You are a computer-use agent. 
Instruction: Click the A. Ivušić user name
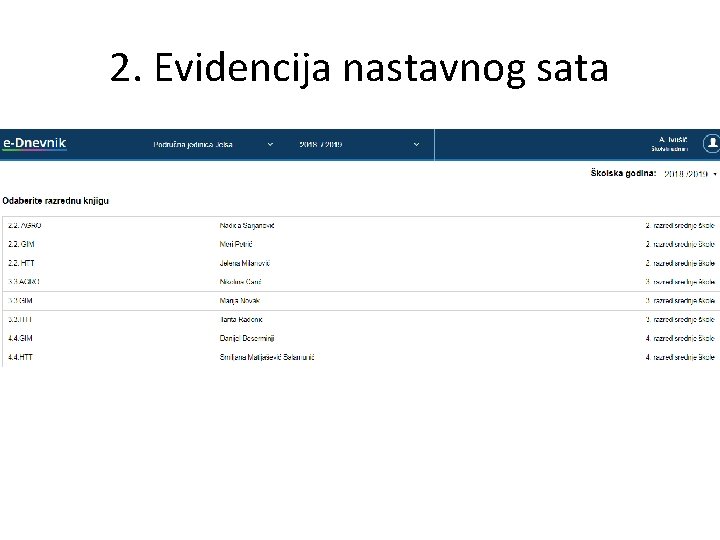pyautogui.click(x=673, y=140)
